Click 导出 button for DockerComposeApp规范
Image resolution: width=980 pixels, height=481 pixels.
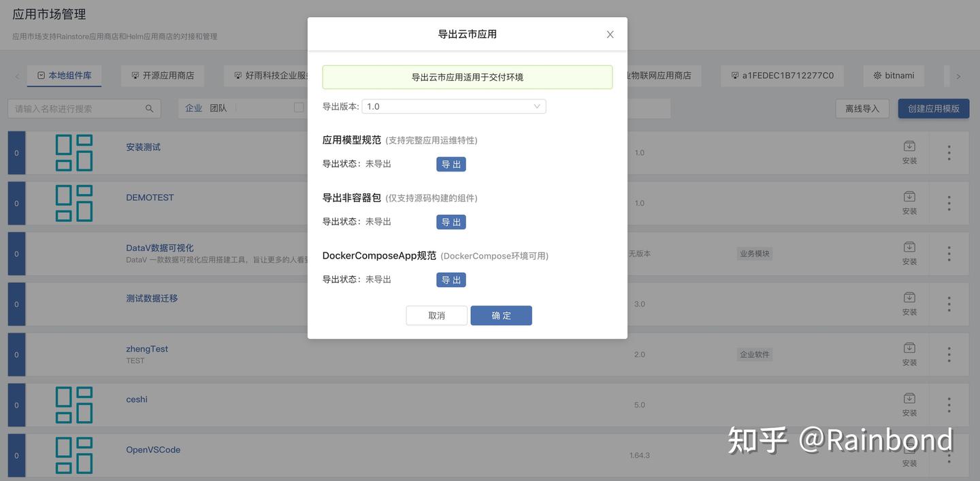[x=451, y=280]
